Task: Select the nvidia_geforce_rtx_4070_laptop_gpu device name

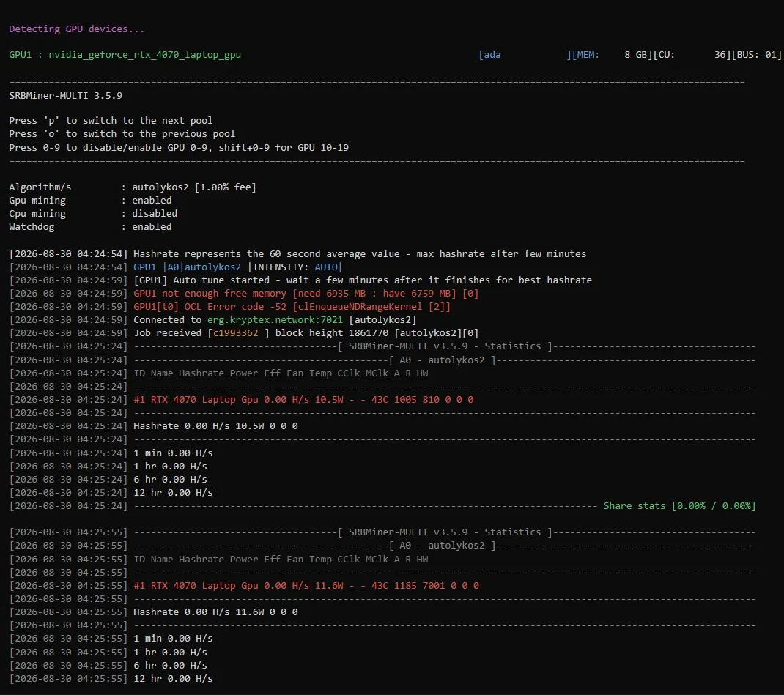Action: (x=144, y=55)
